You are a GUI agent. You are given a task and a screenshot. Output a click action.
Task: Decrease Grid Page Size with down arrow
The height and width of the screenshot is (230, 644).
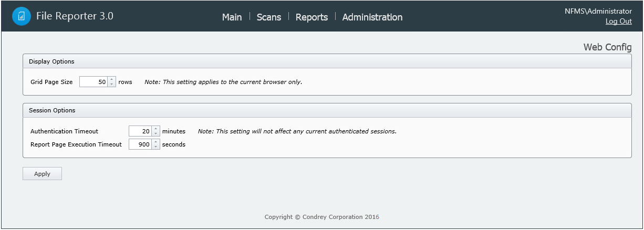(x=111, y=85)
